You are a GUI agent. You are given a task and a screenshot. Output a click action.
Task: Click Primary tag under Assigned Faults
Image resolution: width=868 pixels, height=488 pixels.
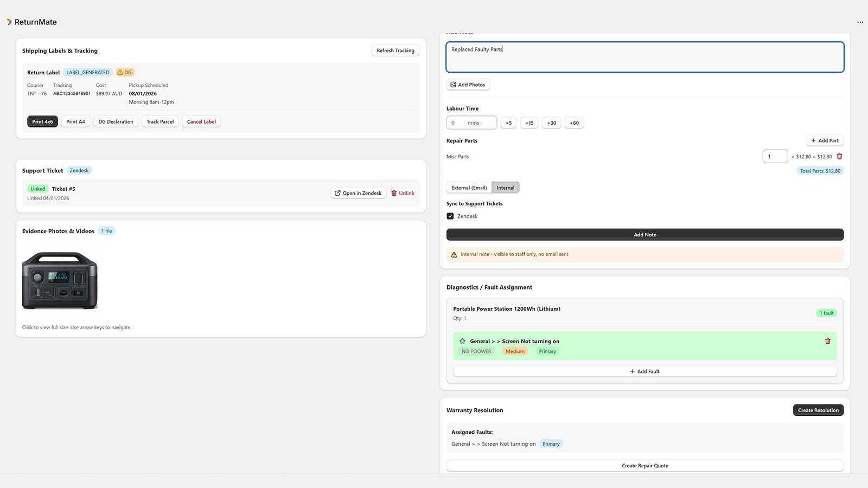pyautogui.click(x=551, y=444)
